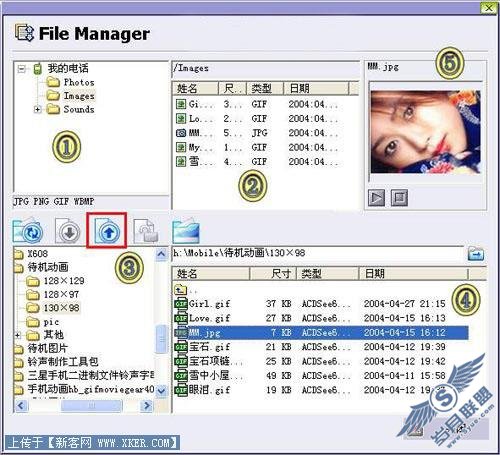Viewport: 500px width, 455px height.
Task: Play the MM.jpg preview
Action: 376,198
